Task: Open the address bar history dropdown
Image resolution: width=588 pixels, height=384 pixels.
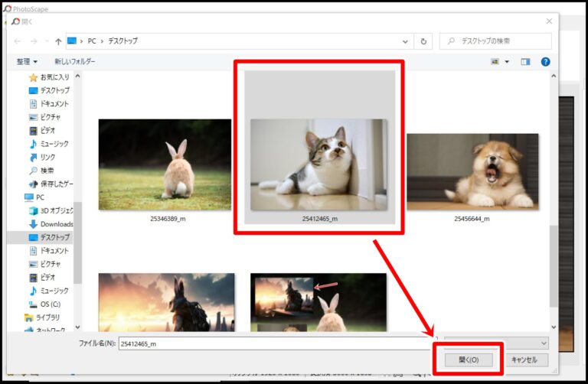Action: click(405, 41)
